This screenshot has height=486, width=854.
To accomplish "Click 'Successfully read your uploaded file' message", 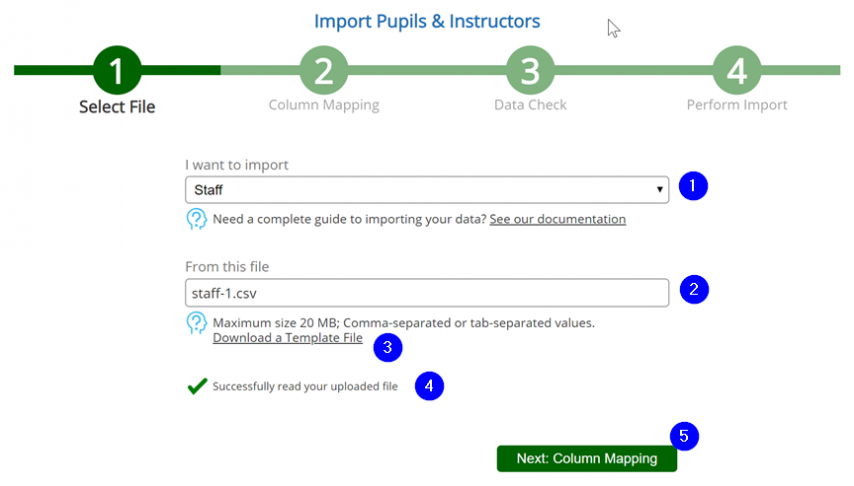I will click(x=305, y=386).
